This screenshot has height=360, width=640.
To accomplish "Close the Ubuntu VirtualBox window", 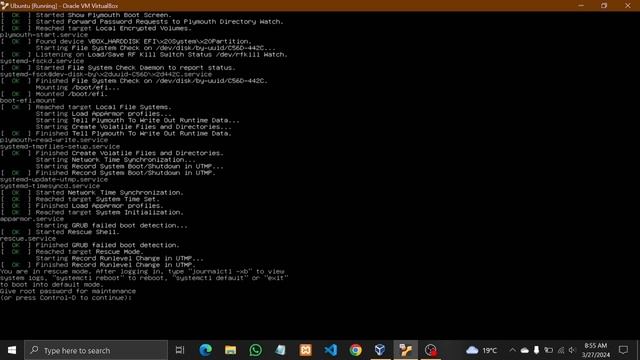I will pos(628,6).
